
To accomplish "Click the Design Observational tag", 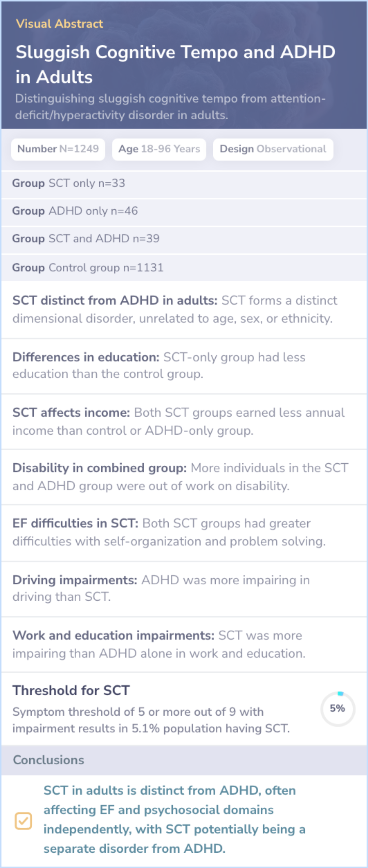I will coord(273,149).
